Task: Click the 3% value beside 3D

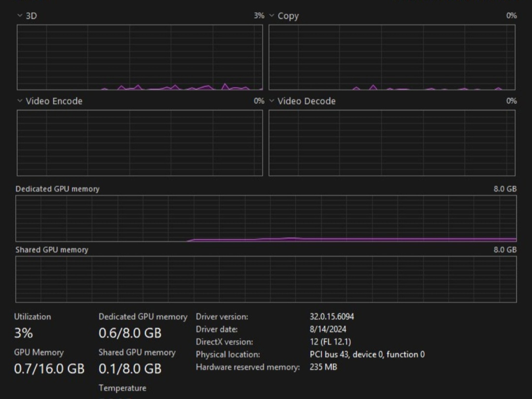Action: tap(259, 16)
